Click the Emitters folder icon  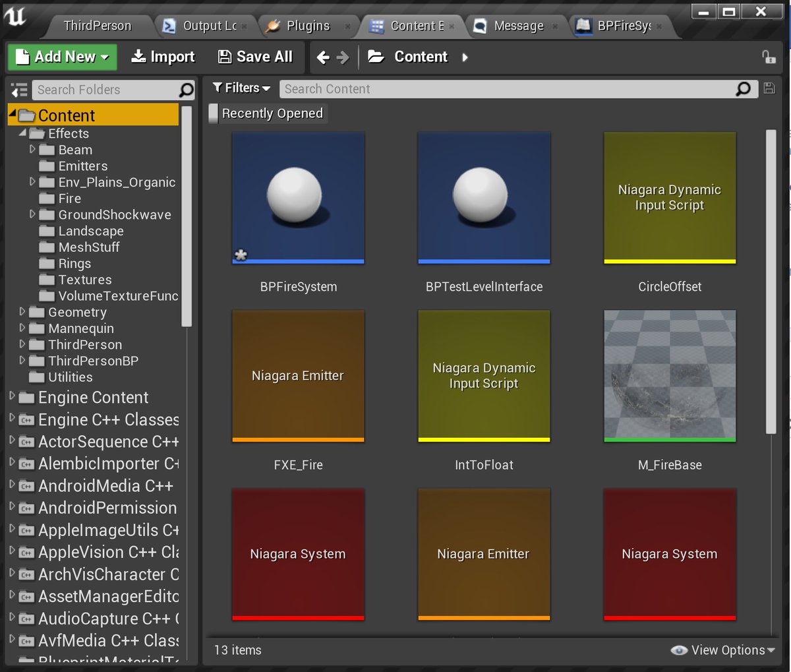[x=47, y=166]
